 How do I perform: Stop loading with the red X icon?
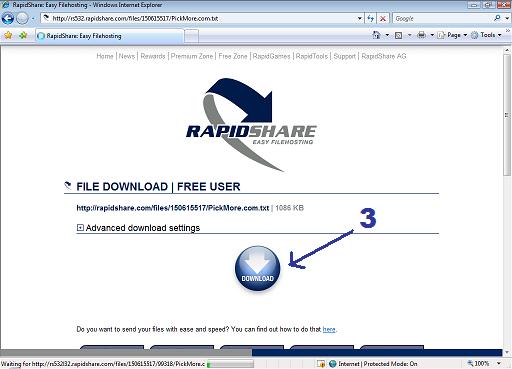(x=383, y=19)
